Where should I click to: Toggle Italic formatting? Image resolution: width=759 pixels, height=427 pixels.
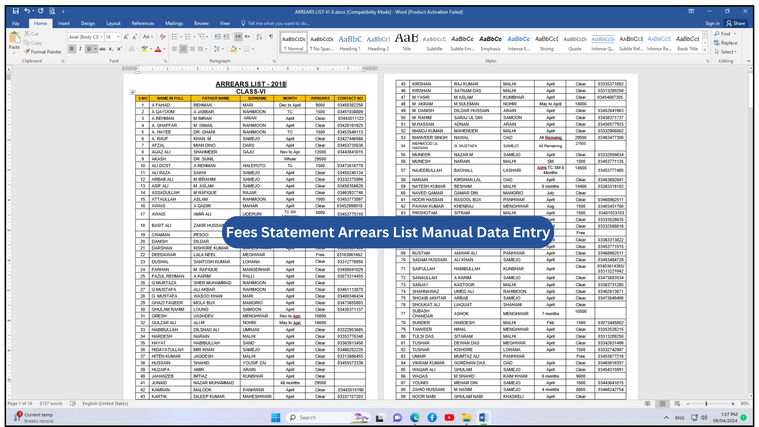click(x=80, y=49)
